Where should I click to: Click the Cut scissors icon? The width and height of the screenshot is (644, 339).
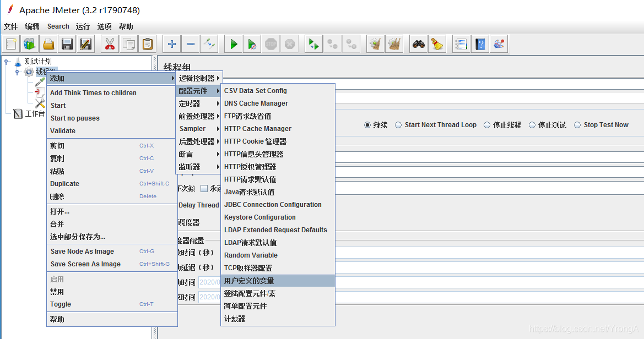110,44
